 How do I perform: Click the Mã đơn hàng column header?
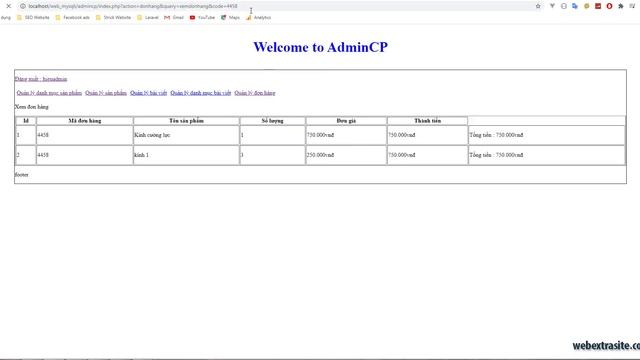click(85, 121)
